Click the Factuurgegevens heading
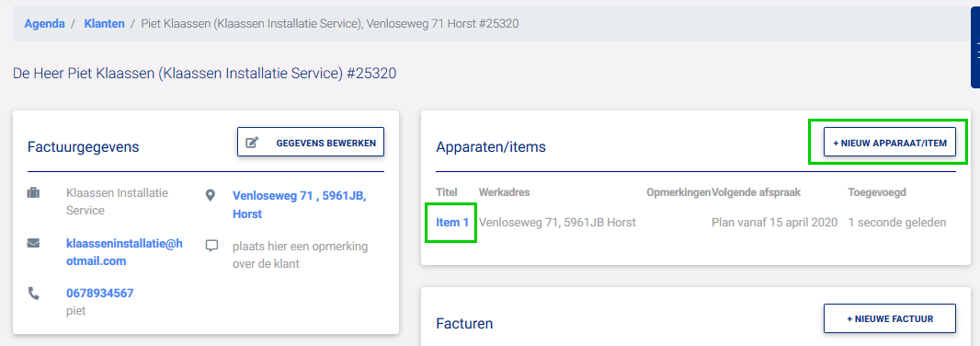Image resolution: width=980 pixels, height=346 pixels. [x=83, y=147]
